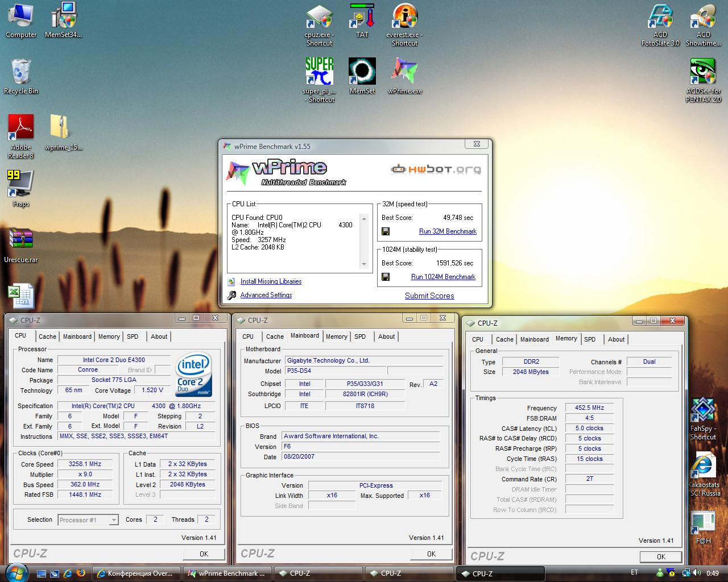Open the Processor #1 selection dropdown
Image resolution: width=728 pixels, height=582 pixels.
coord(88,520)
